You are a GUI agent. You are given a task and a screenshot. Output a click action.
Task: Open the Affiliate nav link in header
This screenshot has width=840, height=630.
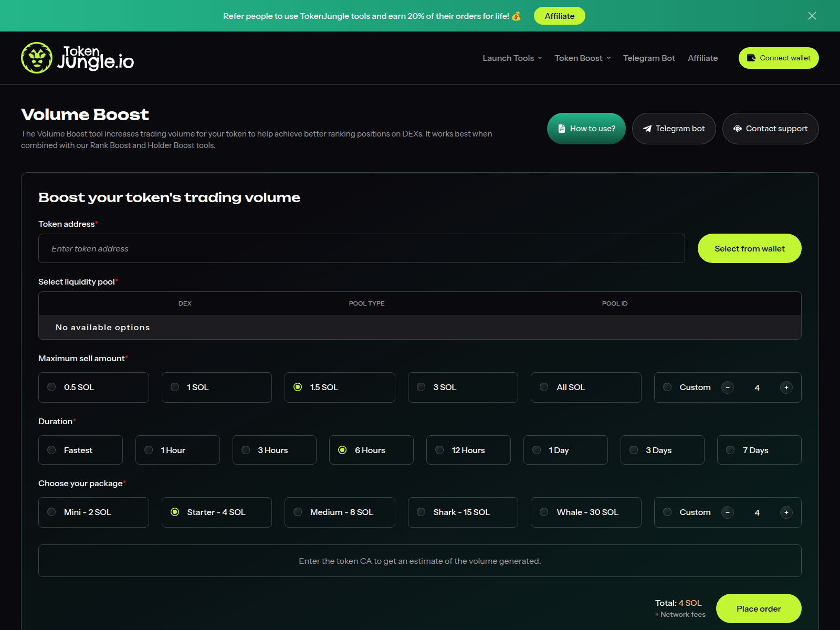[703, 58]
